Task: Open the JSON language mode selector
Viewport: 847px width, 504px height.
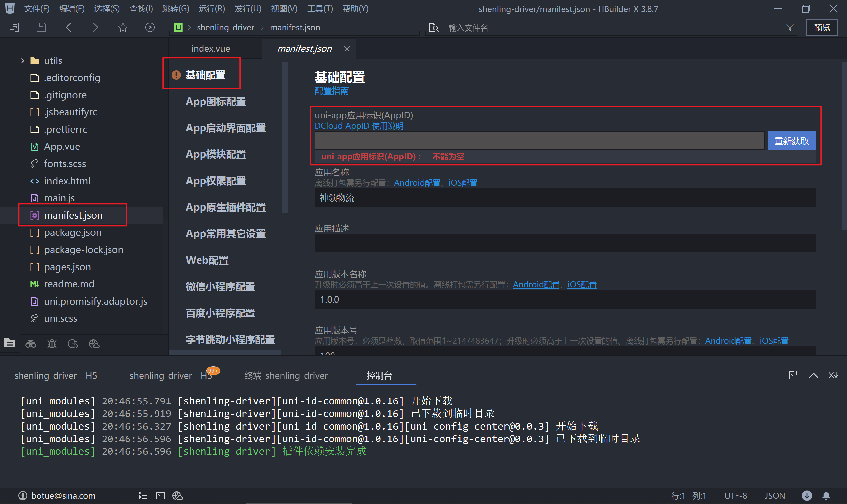Action: click(x=775, y=496)
